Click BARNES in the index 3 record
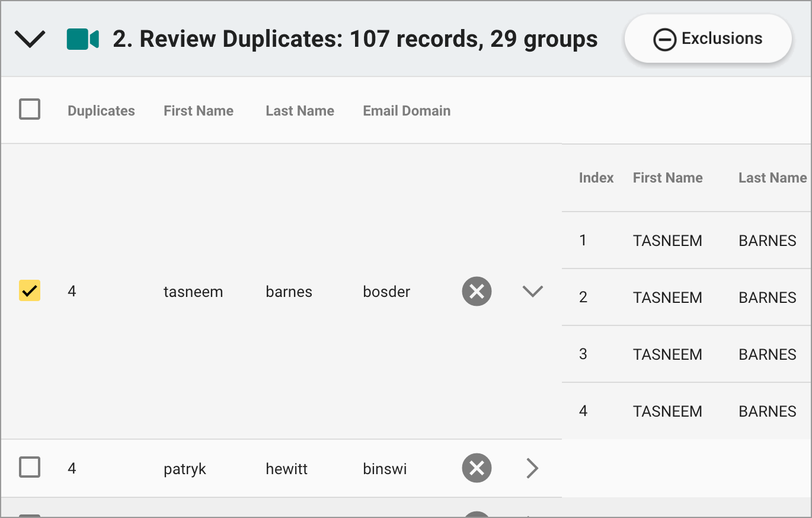 pyautogui.click(x=768, y=354)
